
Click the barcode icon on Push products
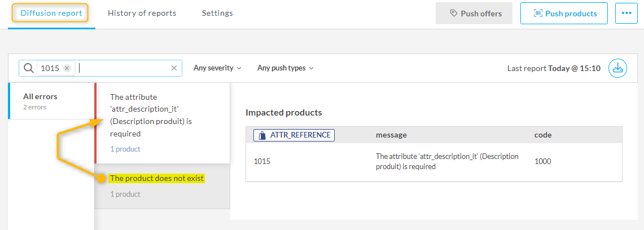pyautogui.click(x=537, y=14)
